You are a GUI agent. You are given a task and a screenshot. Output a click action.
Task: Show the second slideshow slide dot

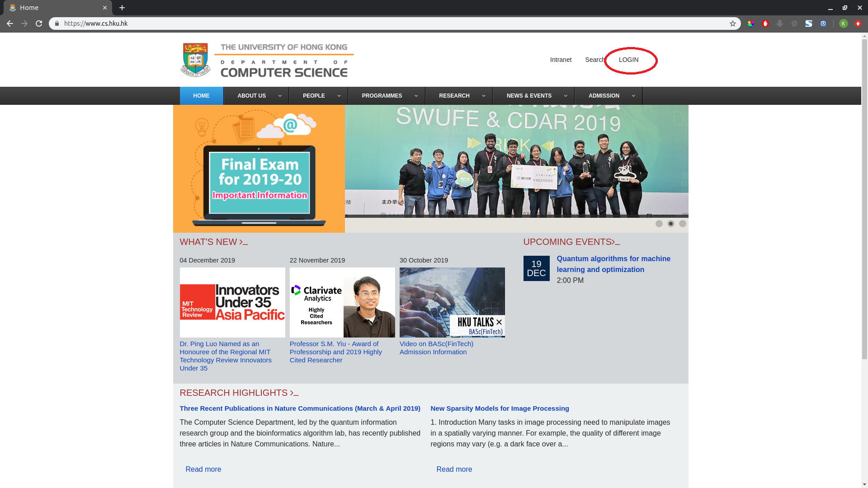pyautogui.click(x=671, y=224)
